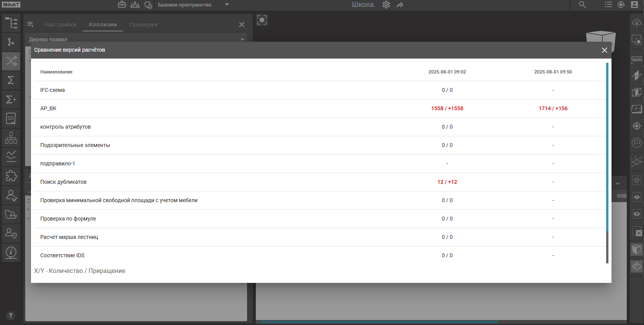
Task: Switch to the Проверки tab
Action: pos(143,24)
